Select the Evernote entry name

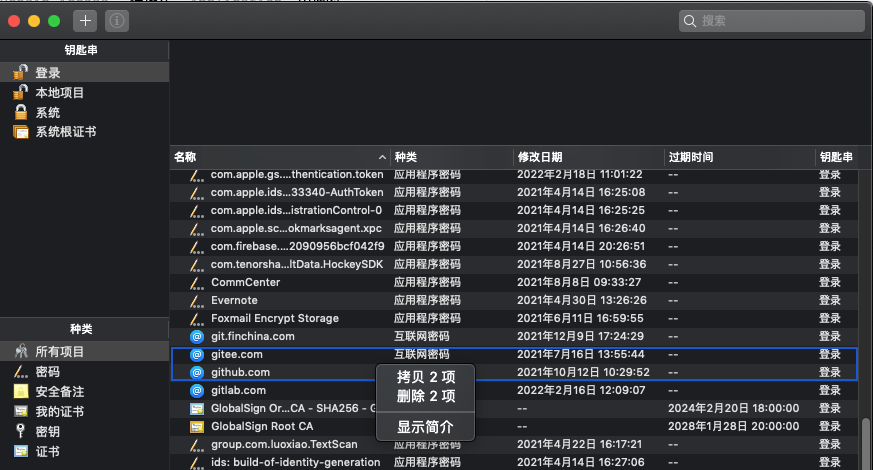point(234,300)
